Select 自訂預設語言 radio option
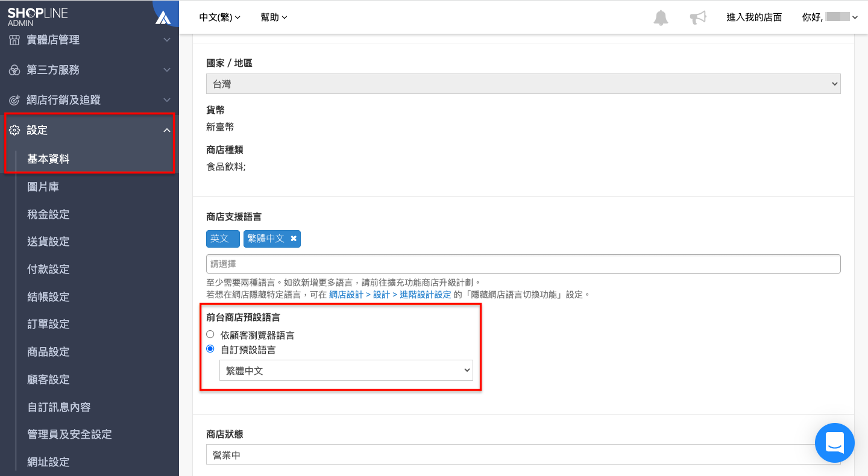Viewport: 868px width, 476px height. (x=210, y=349)
